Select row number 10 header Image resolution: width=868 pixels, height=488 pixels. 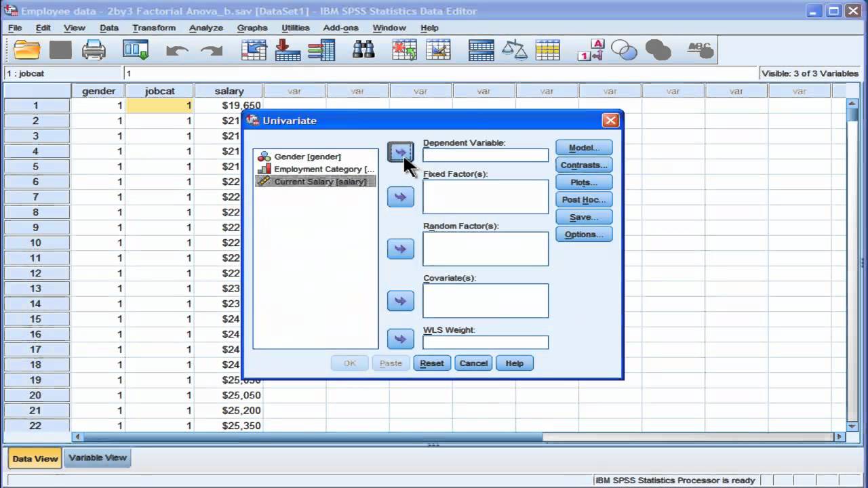point(36,243)
